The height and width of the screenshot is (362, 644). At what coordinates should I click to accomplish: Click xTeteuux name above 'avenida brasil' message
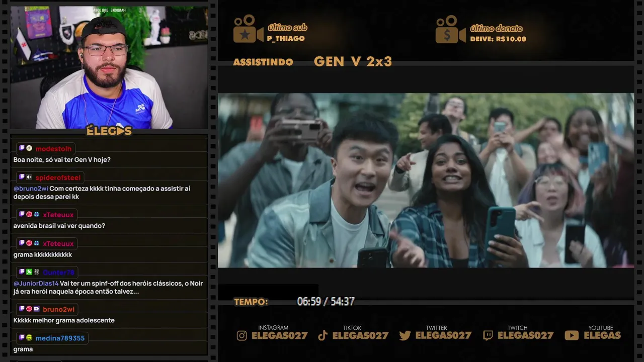pos(58,215)
